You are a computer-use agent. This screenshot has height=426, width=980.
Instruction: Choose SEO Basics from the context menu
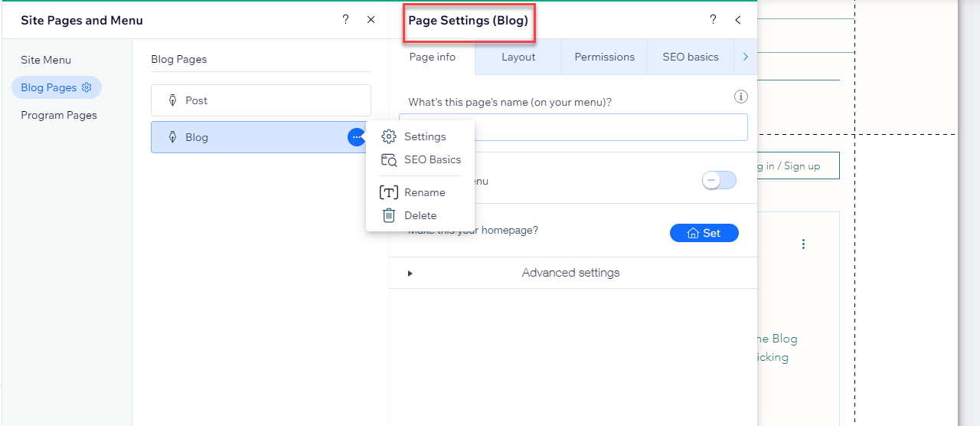coord(420,159)
